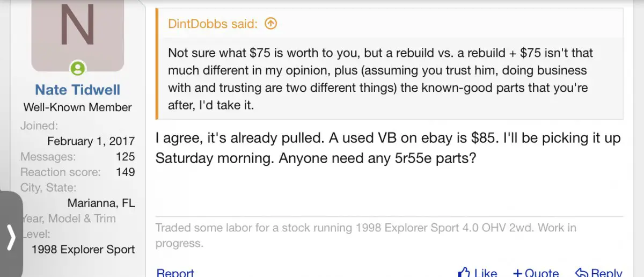The width and height of the screenshot is (644, 277).
Task: Click the Quote text button
Action: [x=542, y=273]
